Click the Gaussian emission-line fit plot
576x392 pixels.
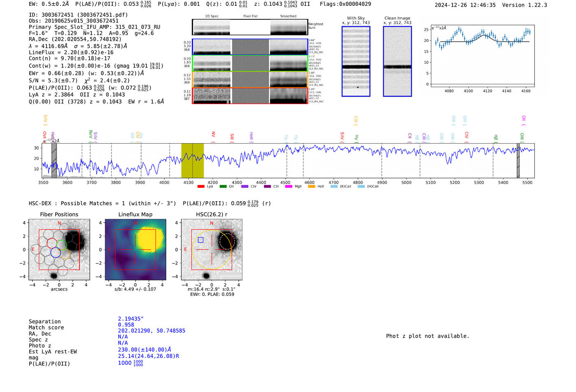tap(482, 56)
